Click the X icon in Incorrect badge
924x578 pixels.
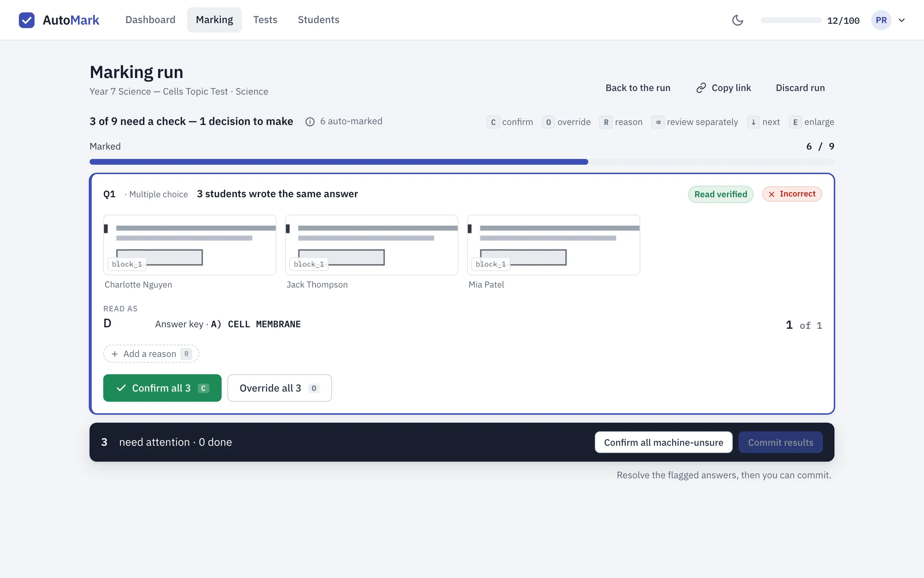tap(772, 194)
